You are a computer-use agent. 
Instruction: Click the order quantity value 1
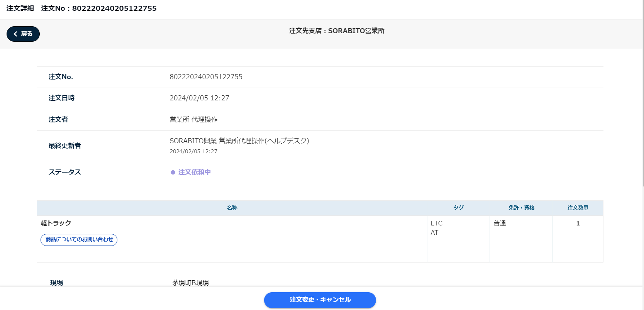click(x=578, y=223)
